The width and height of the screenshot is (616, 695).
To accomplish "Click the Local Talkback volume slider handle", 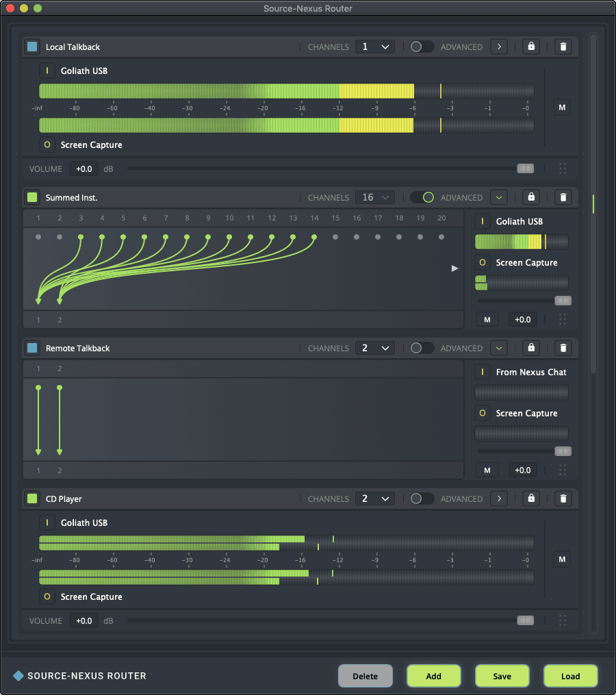I will tap(525, 168).
